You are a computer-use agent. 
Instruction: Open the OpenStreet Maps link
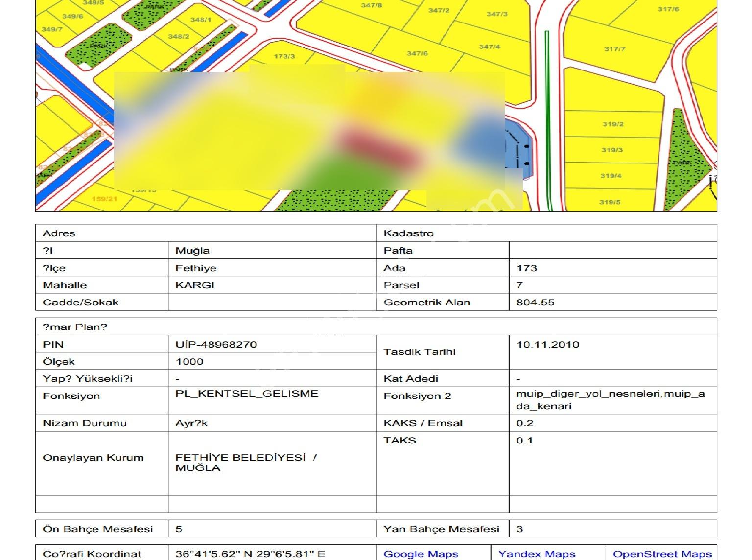point(662,554)
